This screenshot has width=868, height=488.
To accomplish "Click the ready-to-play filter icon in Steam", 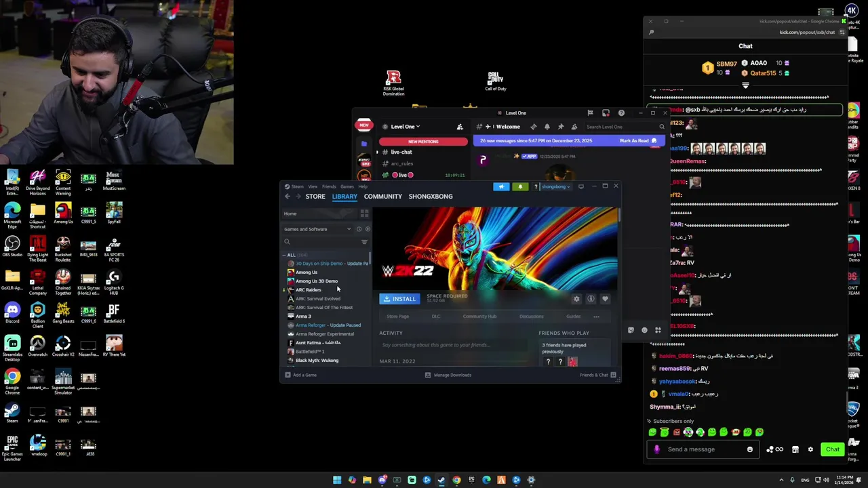I will [368, 229].
